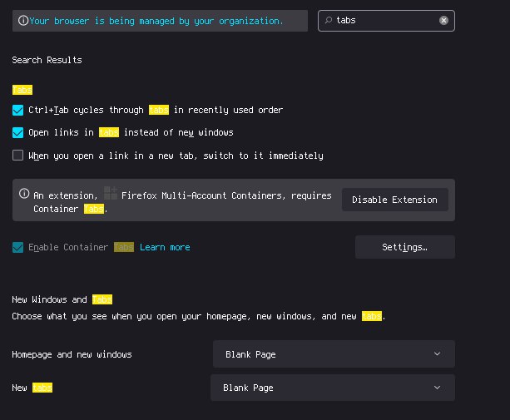Click the 'Search Results' heading
Viewport: 510px width, 420px height.
coord(47,60)
